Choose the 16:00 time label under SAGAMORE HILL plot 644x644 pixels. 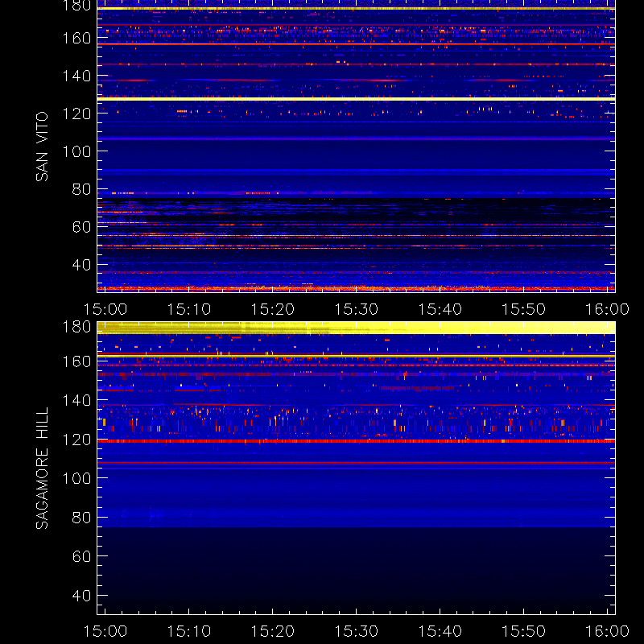coord(608,631)
